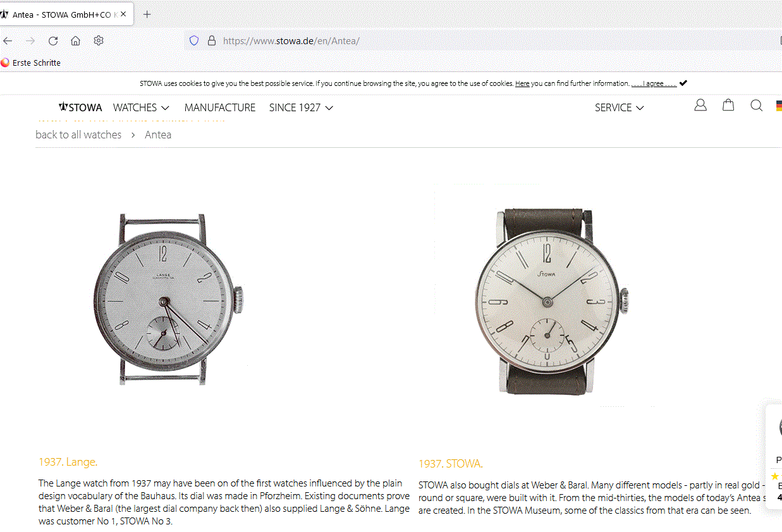Click the back navigation arrow
Viewport: 782px width, 532px height.
tap(8, 41)
